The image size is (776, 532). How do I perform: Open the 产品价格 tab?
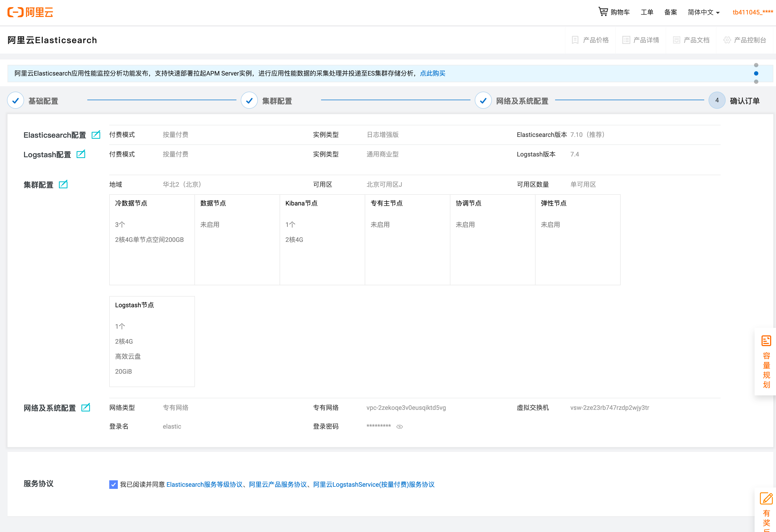pyautogui.click(x=590, y=40)
